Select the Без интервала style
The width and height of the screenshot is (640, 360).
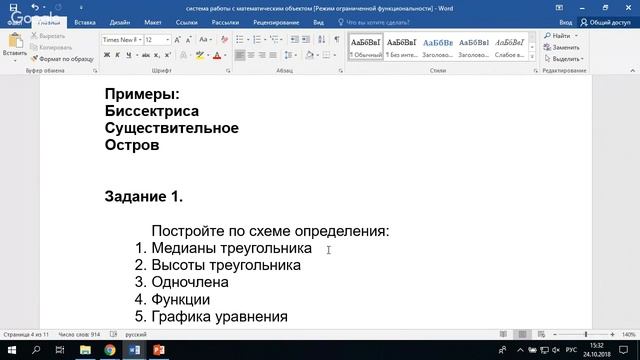click(402, 47)
